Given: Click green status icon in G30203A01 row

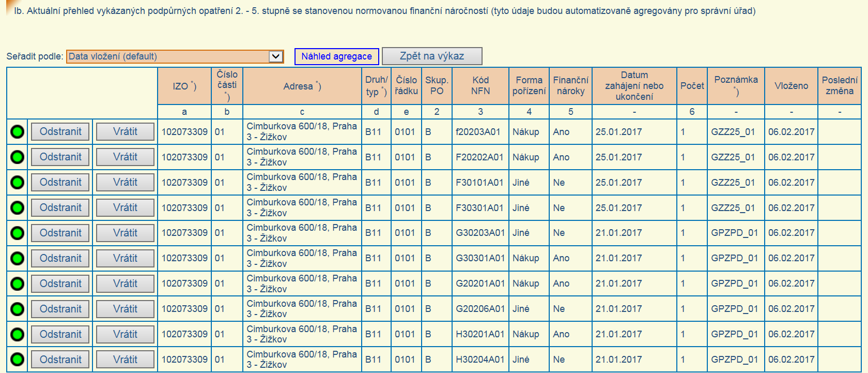Looking at the screenshot, I should 17,233.
